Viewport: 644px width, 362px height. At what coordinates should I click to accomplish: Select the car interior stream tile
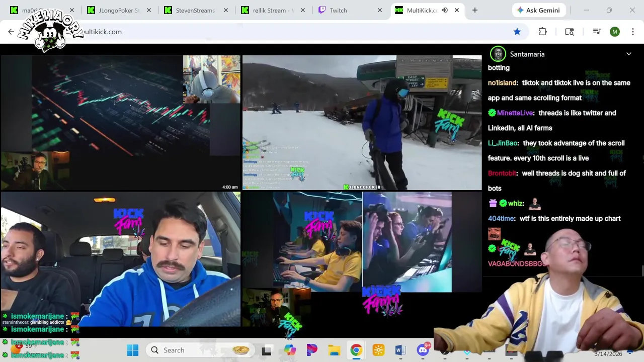pyautogui.click(x=120, y=259)
